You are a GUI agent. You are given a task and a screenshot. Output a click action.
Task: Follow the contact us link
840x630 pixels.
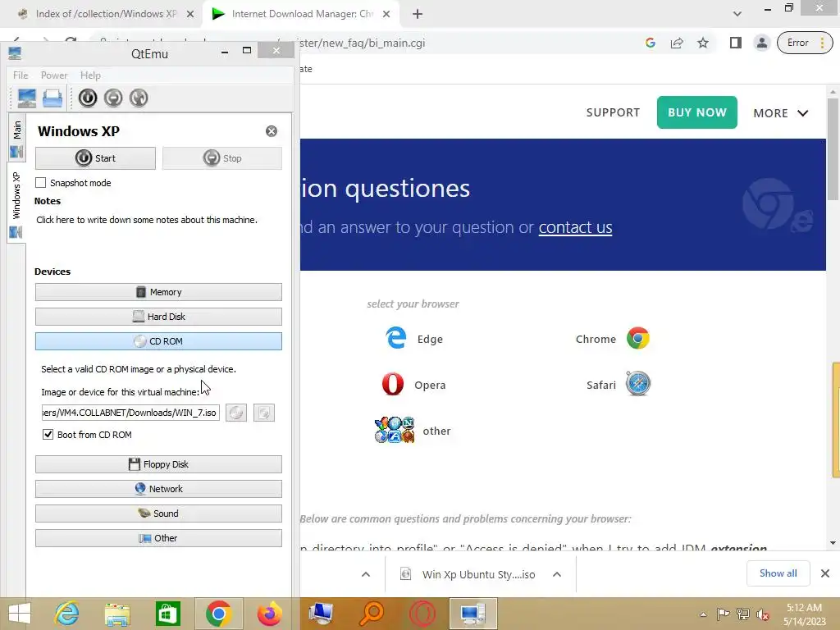point(575,227)
